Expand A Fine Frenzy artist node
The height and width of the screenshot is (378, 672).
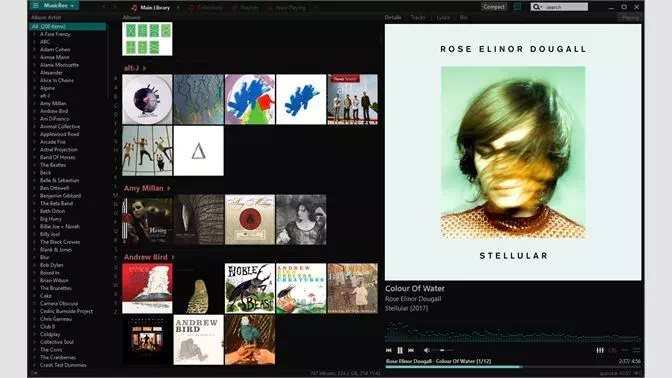(x=34, y=34)
